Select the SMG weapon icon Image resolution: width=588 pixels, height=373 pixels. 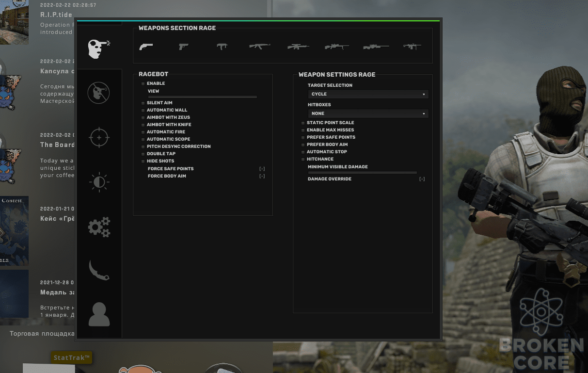click(222, 47)
